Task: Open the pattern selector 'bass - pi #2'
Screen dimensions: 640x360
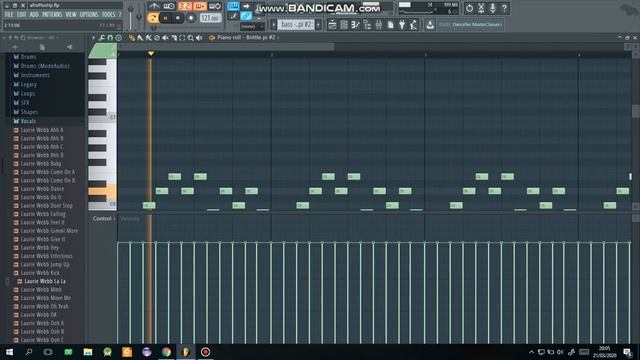Action: [x=296, y=24]
